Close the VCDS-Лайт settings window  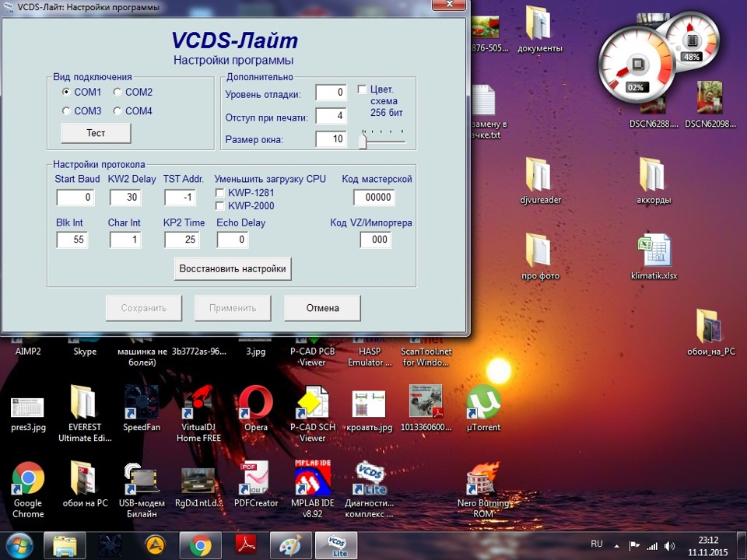coord(449,5)
